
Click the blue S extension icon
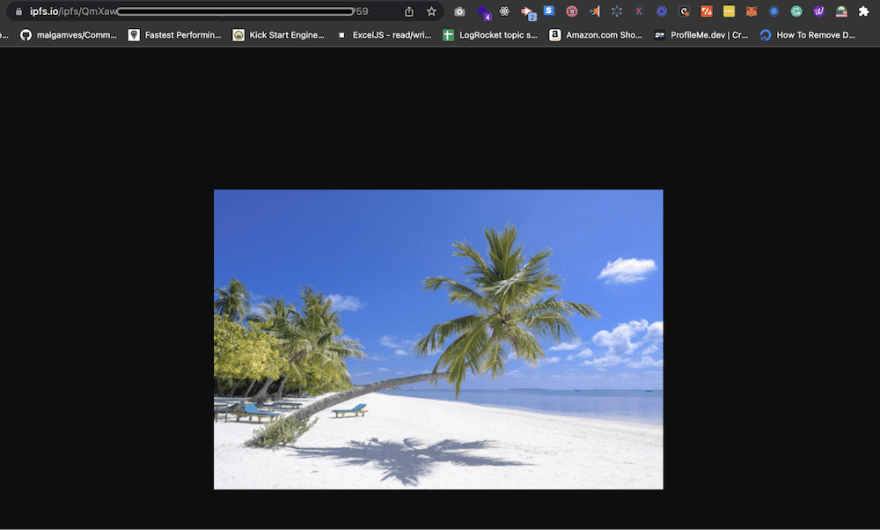coord(549,11)
